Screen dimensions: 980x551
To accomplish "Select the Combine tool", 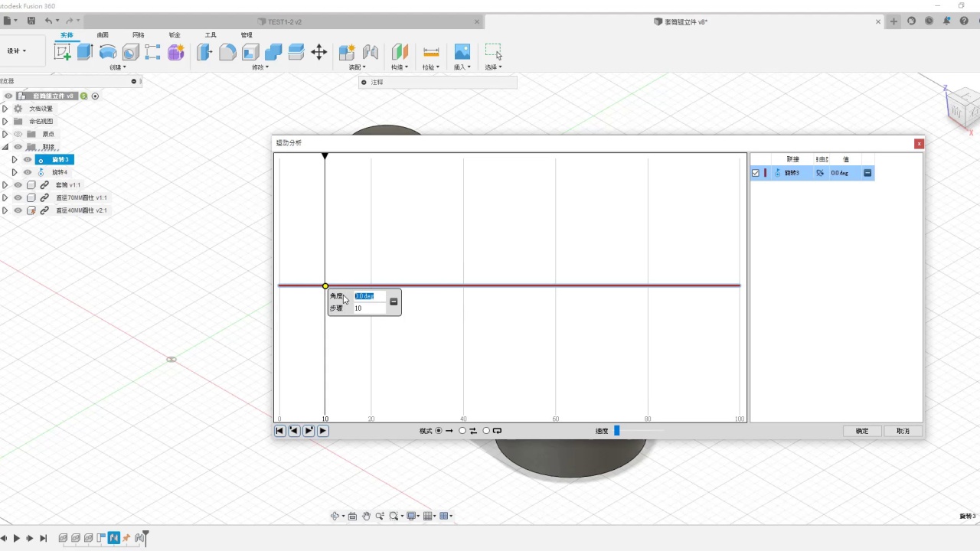I will point(273,52).
